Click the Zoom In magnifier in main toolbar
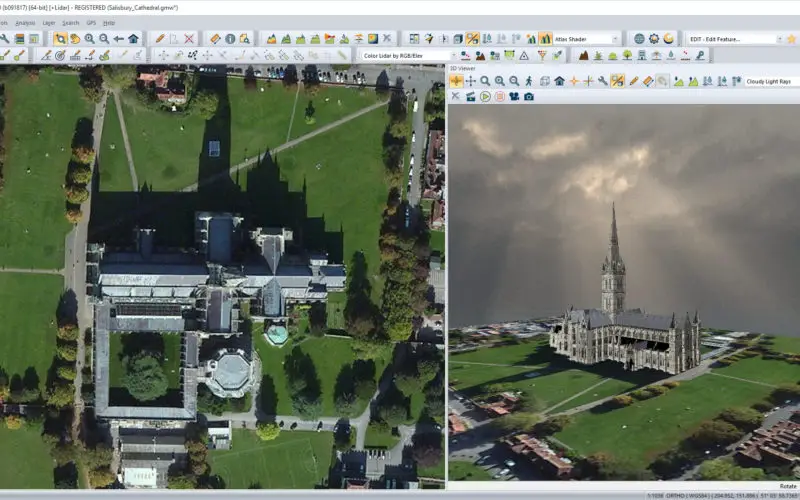The height and width of the screenshot is (500, 800). 89,39
